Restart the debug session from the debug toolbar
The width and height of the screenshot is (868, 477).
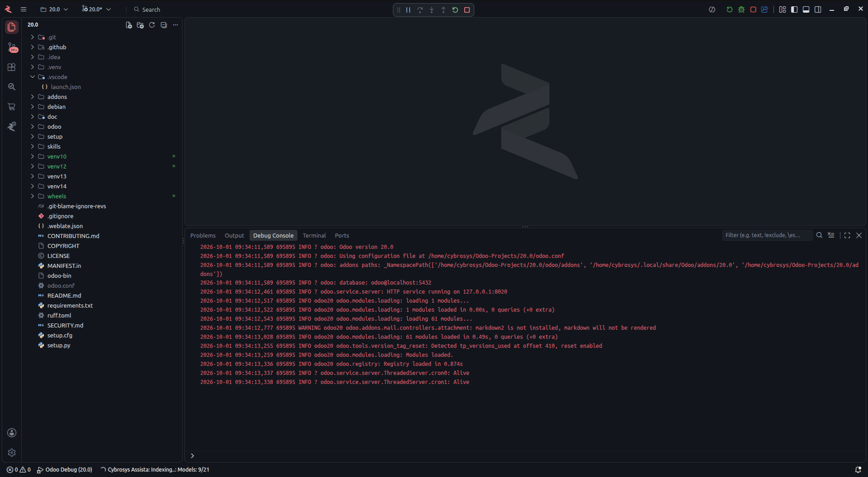point(455,10)
